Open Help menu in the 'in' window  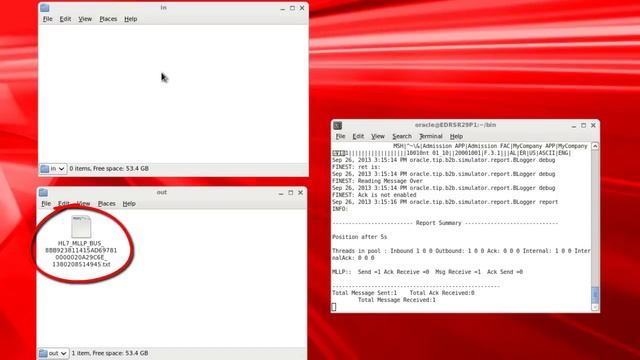(x=131, y=19)
